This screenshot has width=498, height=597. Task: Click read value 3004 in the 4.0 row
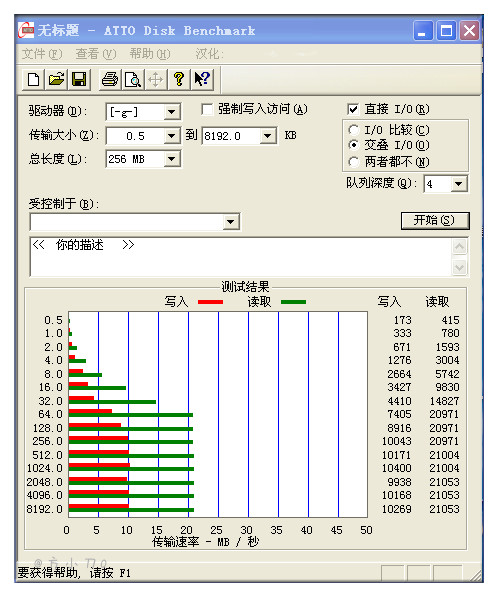point(447,360)
